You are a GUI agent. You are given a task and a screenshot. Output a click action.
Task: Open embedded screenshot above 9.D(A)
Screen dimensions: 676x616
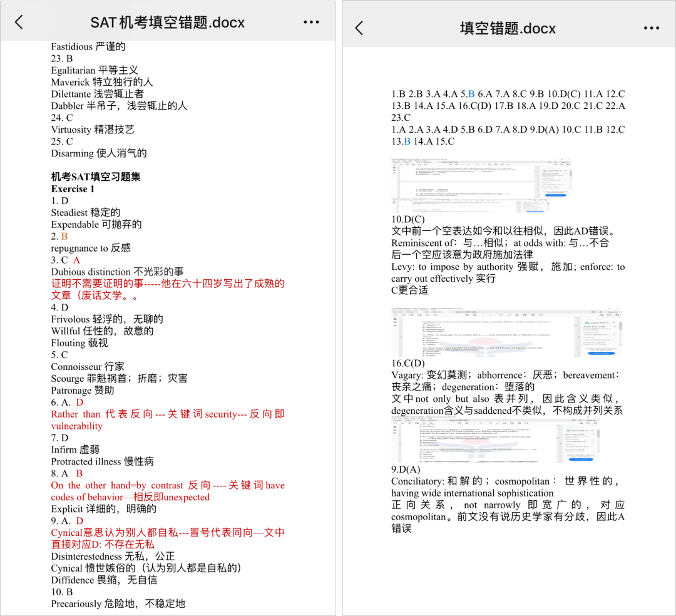[x=496, y=440]
